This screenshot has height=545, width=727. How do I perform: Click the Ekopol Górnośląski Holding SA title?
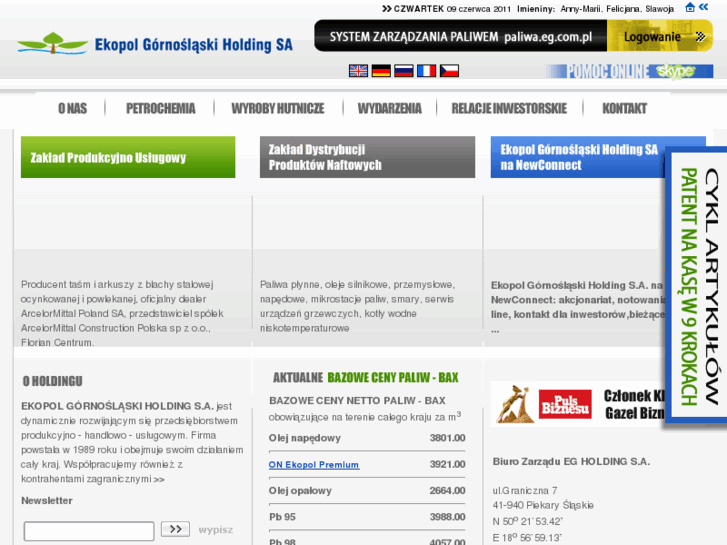pos(194,45)
